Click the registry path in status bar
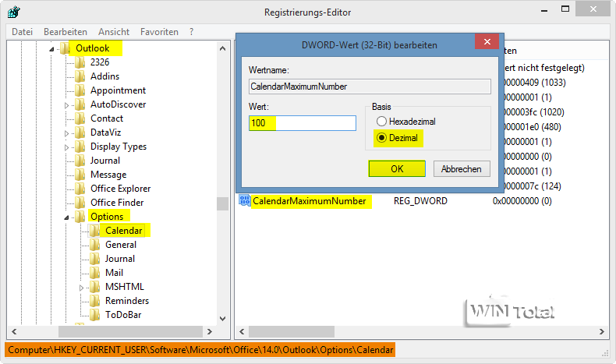Viewport: 616px width, 364px height. point(200,350)
